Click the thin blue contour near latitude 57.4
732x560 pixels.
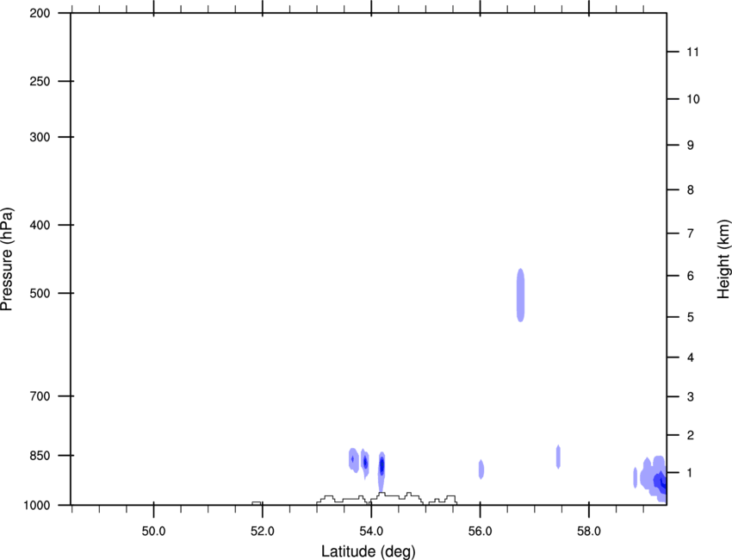point(558,457)
